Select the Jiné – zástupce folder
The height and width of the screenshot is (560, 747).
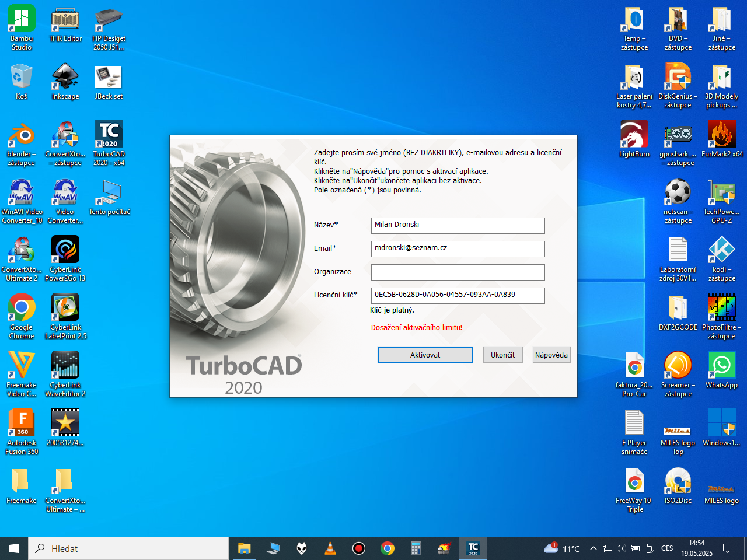point(722,28)
